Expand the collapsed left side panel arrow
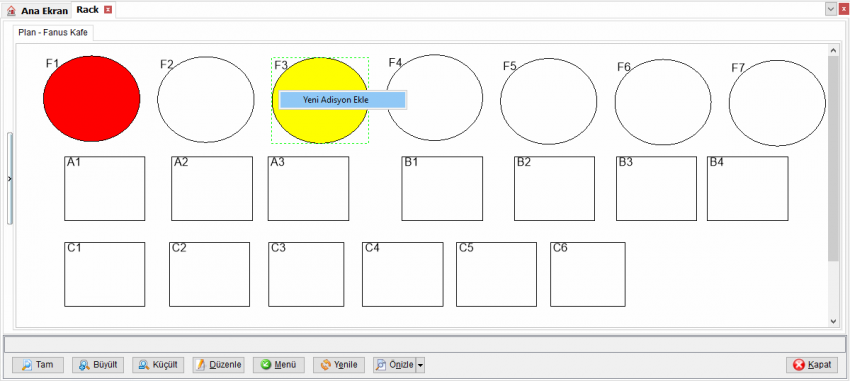The width and height of the screenshot is (850, 381). click(9, 178)
